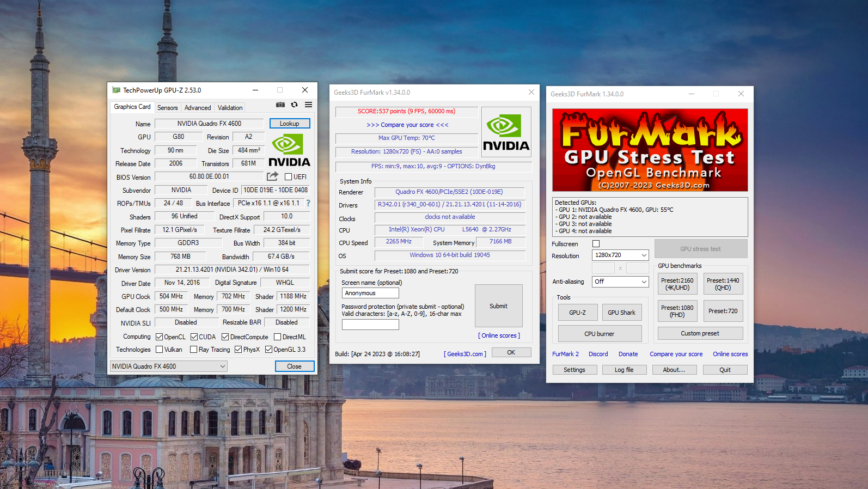Open the FurMark 2 link
This screenshot has width=868, height=489.
point(566,354)
